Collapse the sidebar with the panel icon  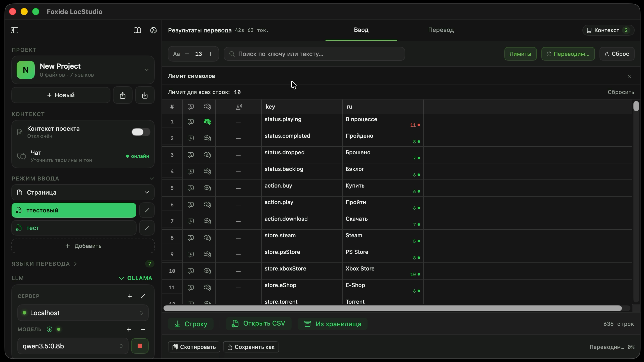click(15, 30)
